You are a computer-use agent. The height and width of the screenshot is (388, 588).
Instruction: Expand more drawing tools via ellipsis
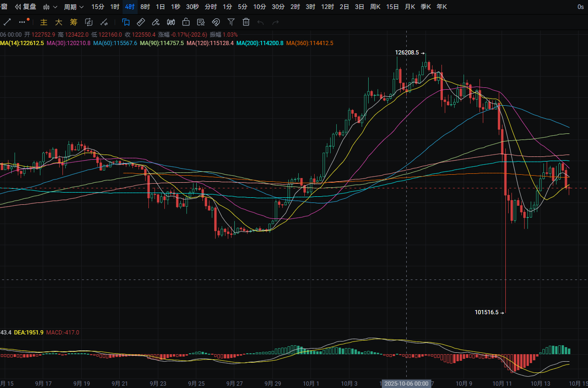(x=23, y=22)
